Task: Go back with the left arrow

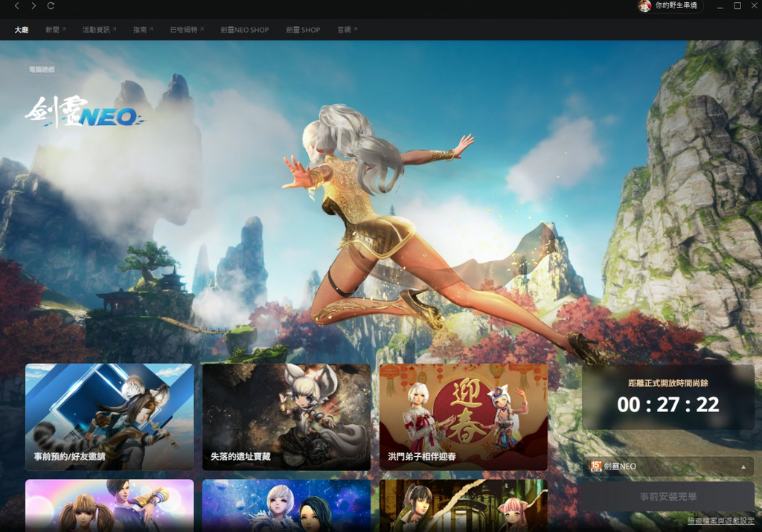Action: click(x=17, y=6)
